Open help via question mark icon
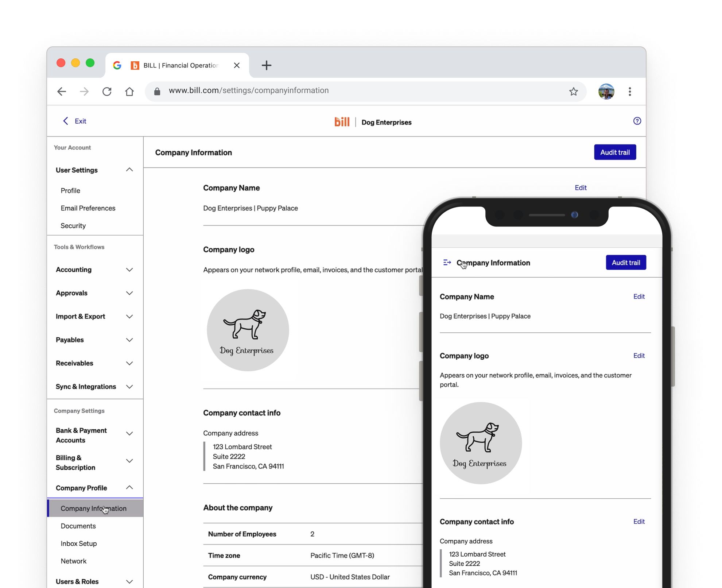The height and width of the screenshot is (588, 722). pyautogui.click(x=637, y=121)
